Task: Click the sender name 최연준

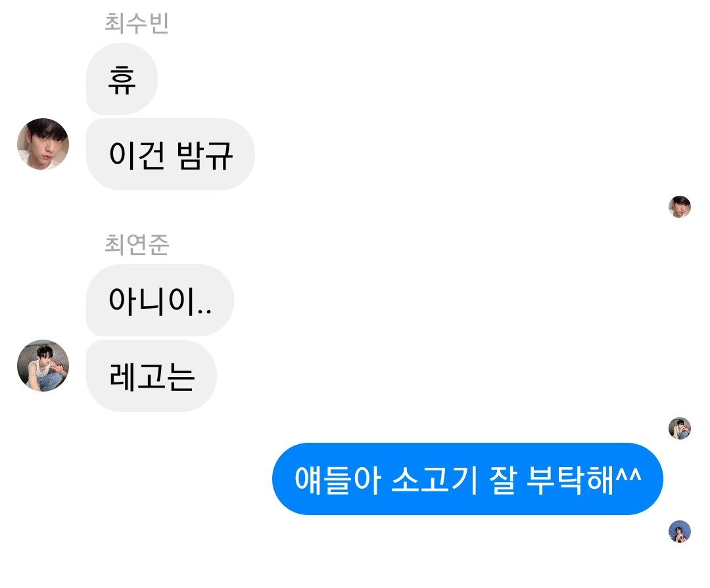Action: click(x=136, y=244)
